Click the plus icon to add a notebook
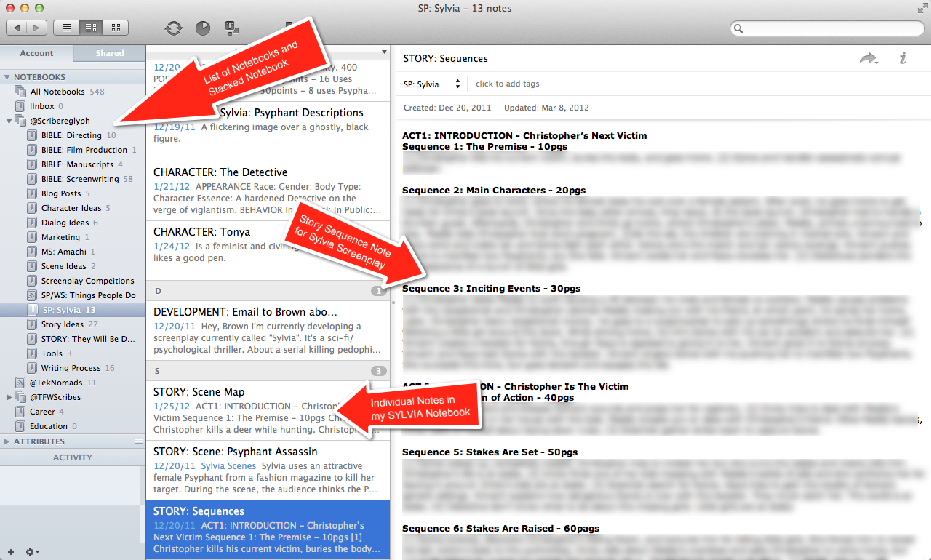The width and height of the screenshot is (931, 560). click(10, 552)
